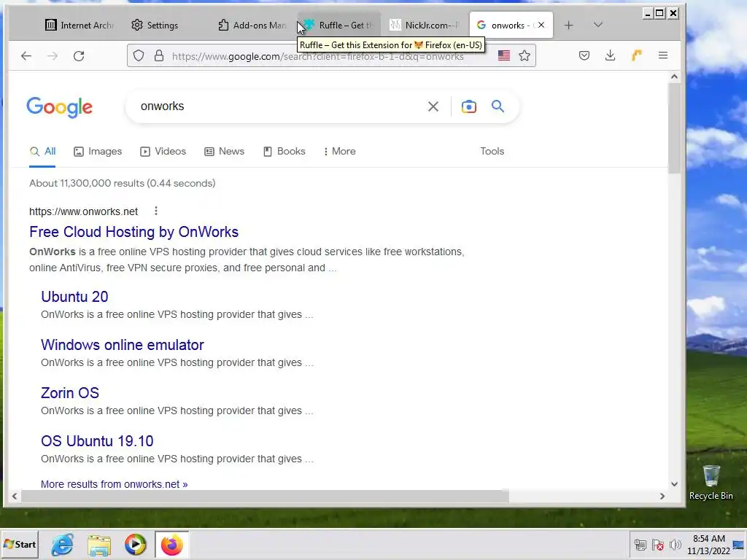
Task: Click the vertical scrollbar down arrow
Action: (x=674, y=484)
